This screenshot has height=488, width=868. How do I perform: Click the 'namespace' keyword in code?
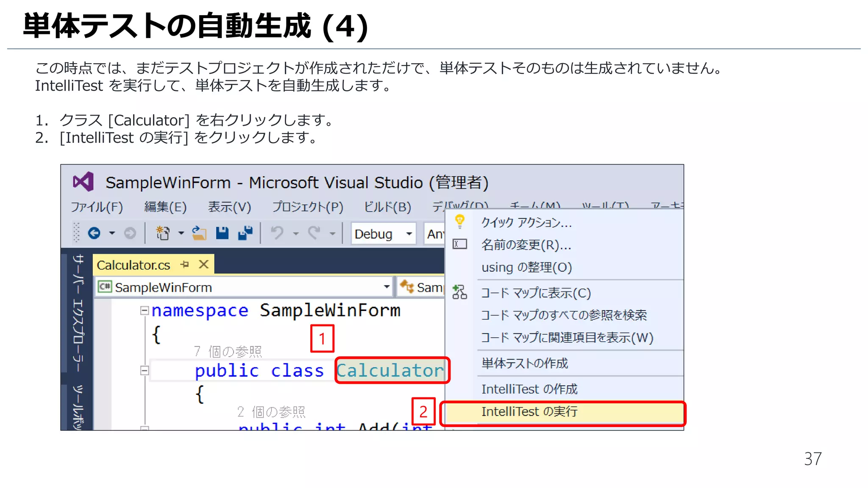pos(200,311)
